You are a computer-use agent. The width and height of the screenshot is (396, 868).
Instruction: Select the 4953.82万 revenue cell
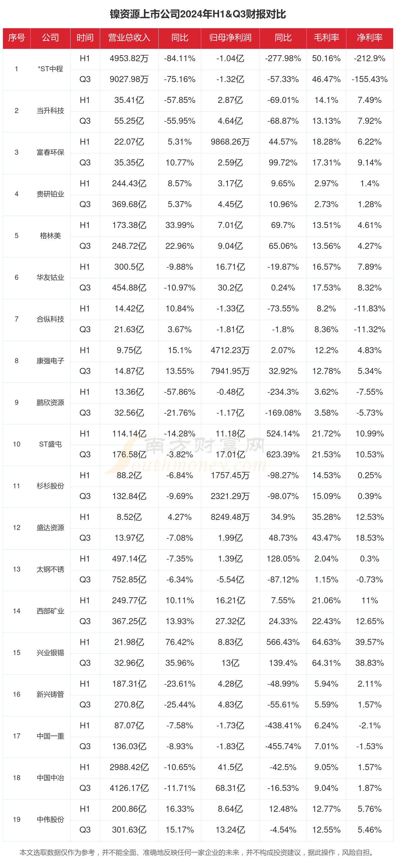[129, 59]
